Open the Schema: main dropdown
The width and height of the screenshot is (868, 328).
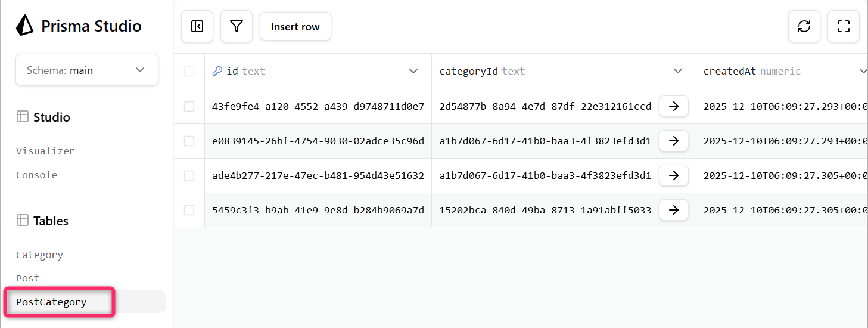click(87, 70)
